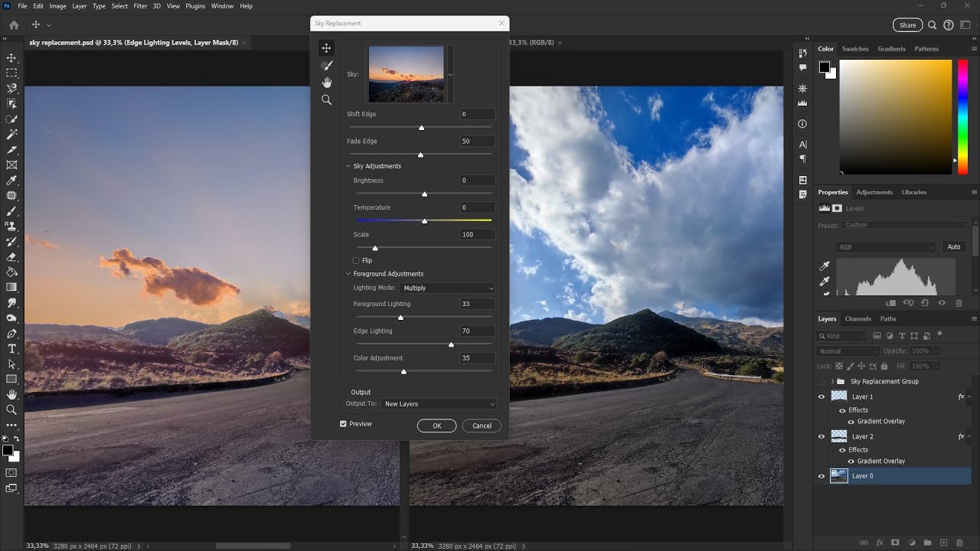The image size is (980, 551).
Task: Open the Paragraph panel icon
Action: pyautogui.click(x=802, y=159)
